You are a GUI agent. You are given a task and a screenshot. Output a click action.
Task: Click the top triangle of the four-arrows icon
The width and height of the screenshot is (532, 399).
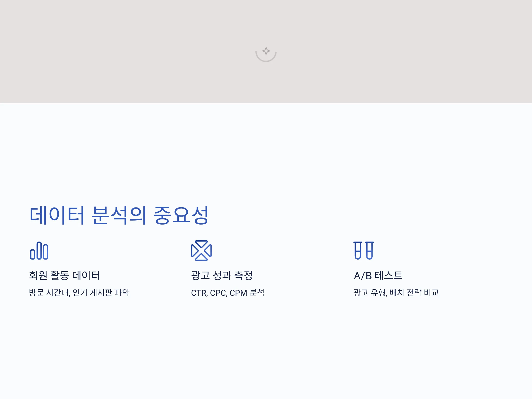click(201, 244)
